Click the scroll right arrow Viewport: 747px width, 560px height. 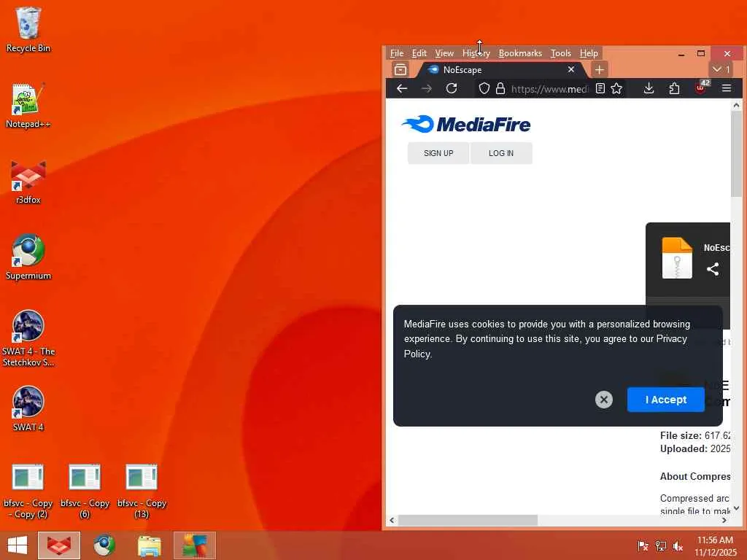pyautogui.click(x=724, y=520)
